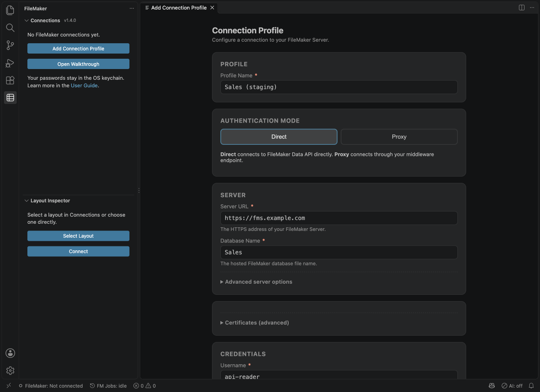
Task: Collapse the Connections section
Action: click(27, 20)
